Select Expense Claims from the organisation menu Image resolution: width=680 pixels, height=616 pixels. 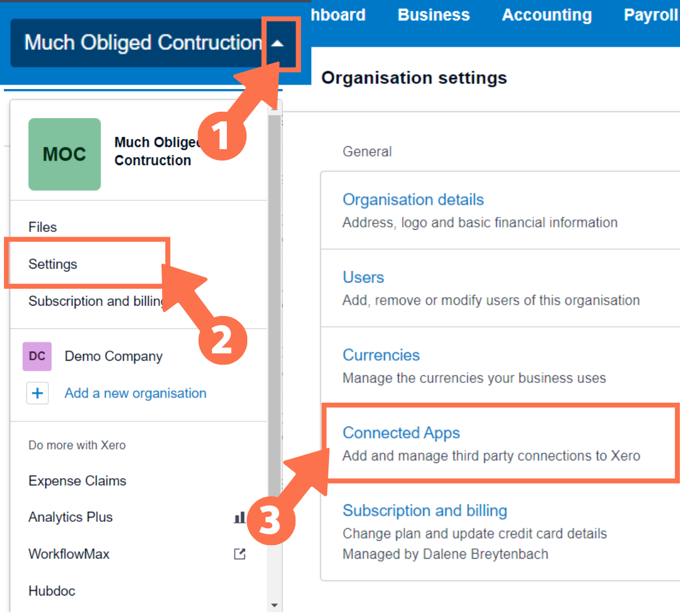(77, 480)
